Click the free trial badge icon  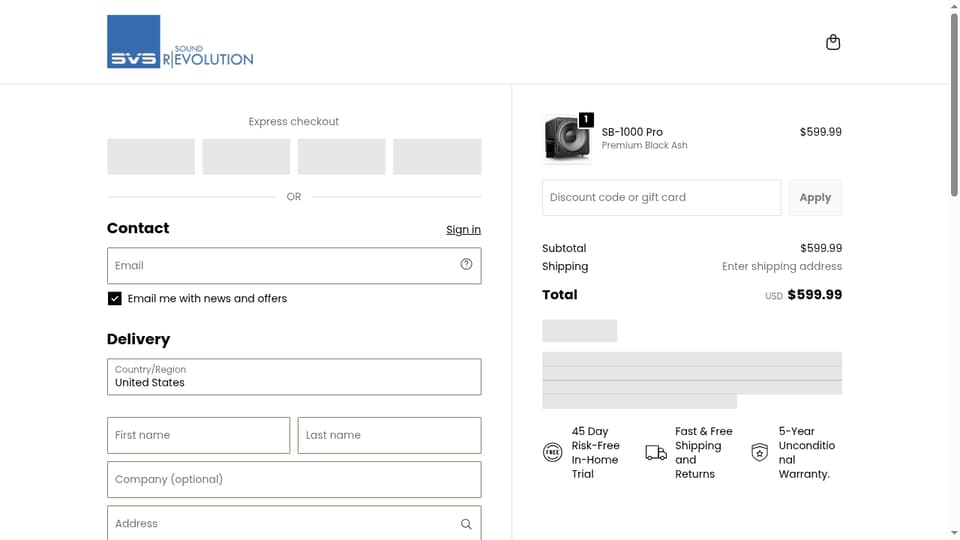coord(552,452)
